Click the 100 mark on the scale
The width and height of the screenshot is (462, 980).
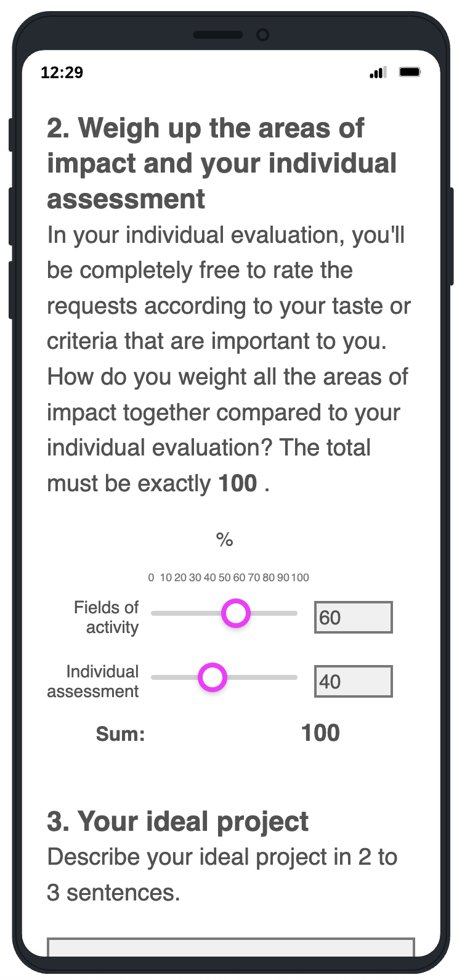tap(300, 578)
